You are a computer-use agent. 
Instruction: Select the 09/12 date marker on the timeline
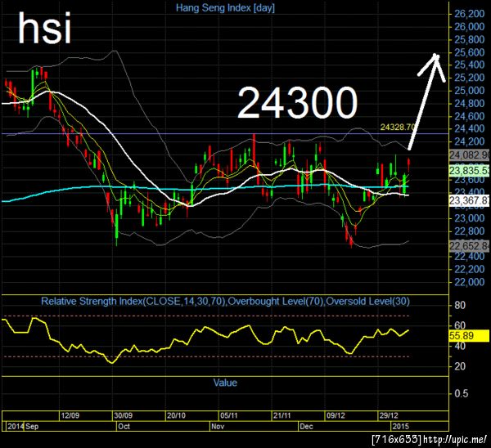[336, 416]
